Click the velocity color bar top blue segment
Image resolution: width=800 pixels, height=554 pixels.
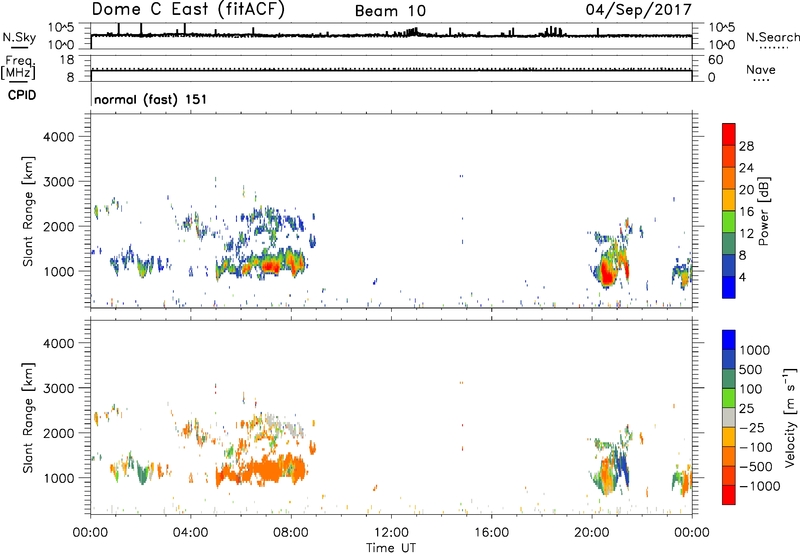tap(729, 340)
